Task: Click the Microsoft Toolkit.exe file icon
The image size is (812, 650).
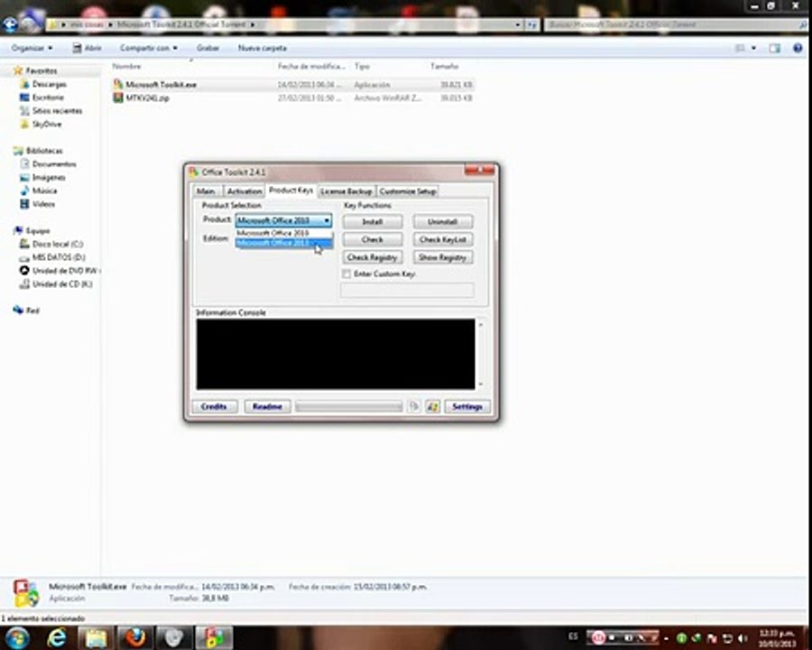Action: 118,84
